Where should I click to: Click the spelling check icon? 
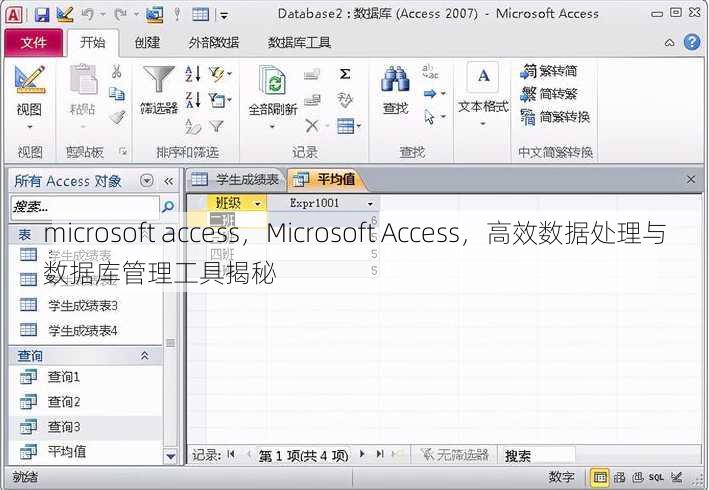tap(345, 99)
